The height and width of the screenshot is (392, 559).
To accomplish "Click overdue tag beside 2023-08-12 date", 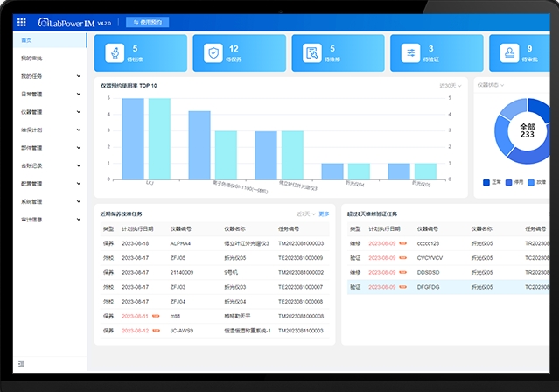I will [x=156, y=331].
